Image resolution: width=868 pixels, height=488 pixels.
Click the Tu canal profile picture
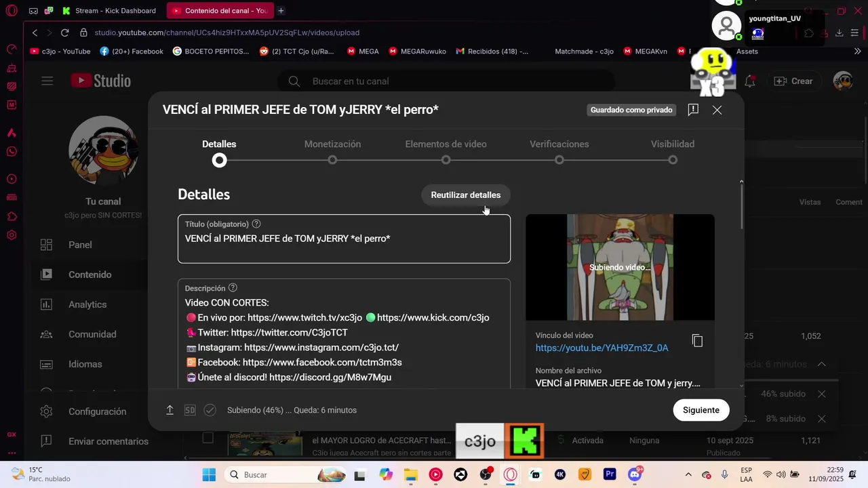point(104,150)
